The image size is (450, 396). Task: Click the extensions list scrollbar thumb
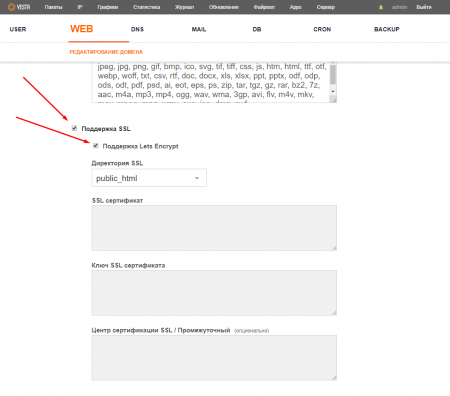[333, 75]
